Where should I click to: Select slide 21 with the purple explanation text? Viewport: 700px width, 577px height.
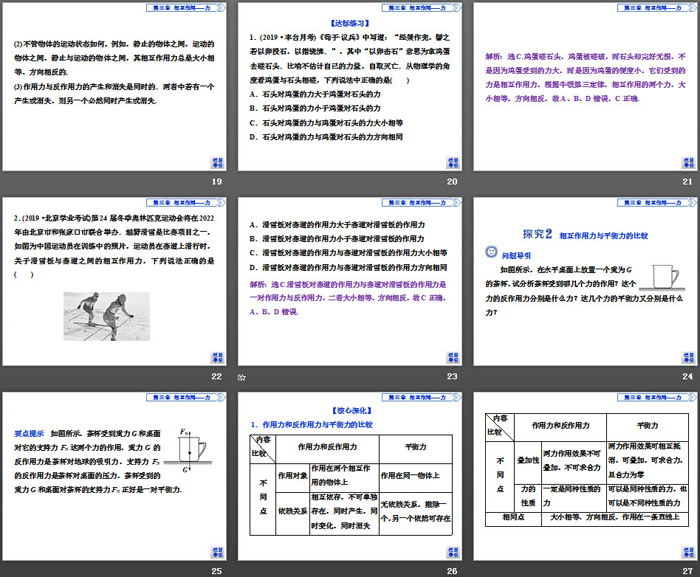[584, 90]
